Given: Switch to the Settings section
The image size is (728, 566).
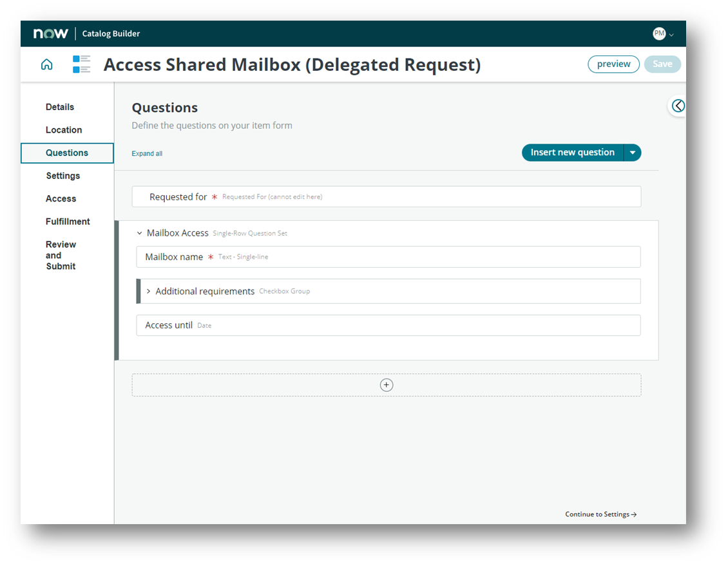Looking at the screenshot, I should 63,175.
